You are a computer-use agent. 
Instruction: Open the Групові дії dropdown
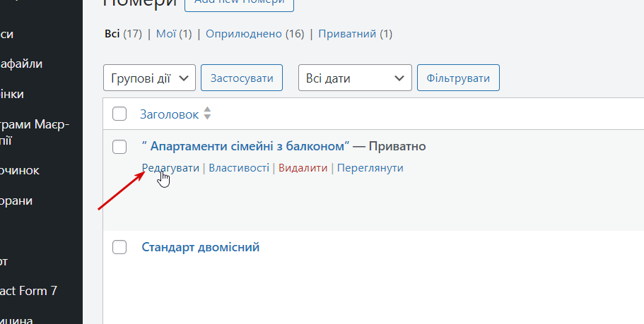[x=149, y=78]
